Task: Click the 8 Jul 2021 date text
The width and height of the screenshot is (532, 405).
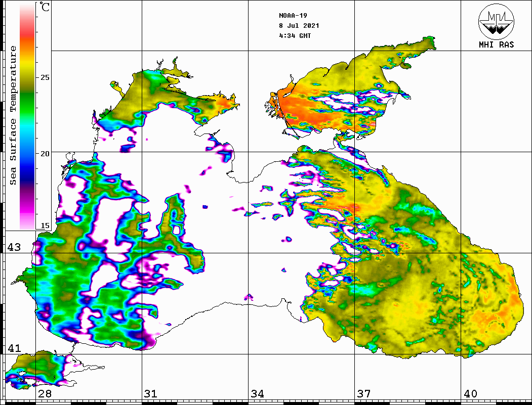Action: (x=299, y=26)
